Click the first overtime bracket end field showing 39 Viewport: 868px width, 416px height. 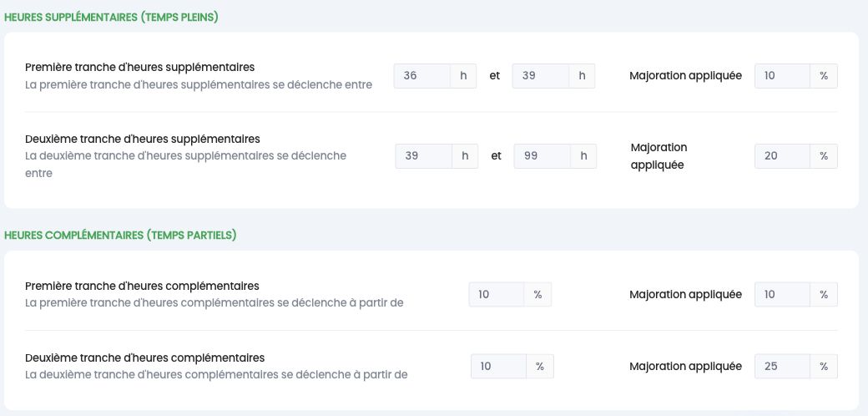click(540, 76)
